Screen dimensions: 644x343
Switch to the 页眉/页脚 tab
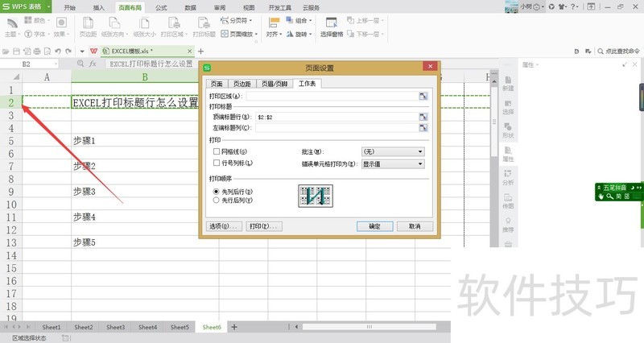[x=274, y=83]
